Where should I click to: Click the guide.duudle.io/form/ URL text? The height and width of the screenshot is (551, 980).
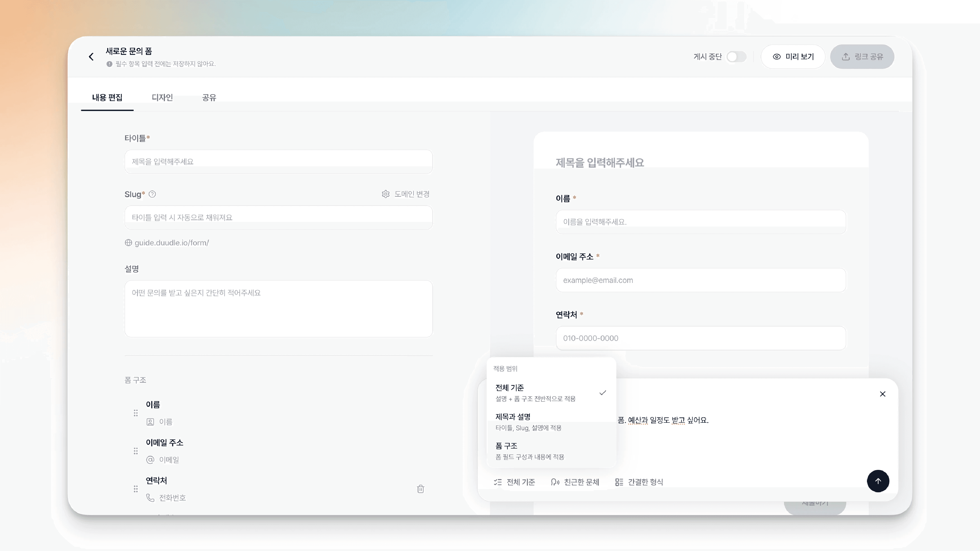171,243
